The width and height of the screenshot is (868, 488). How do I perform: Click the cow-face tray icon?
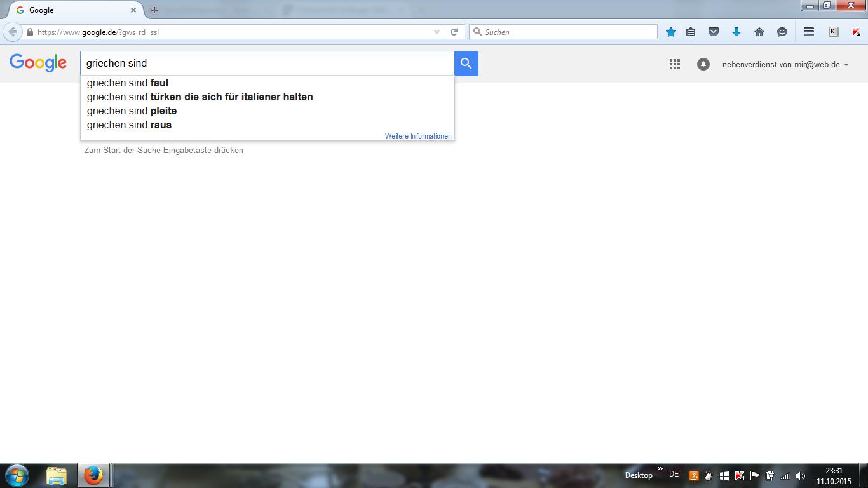709,475
